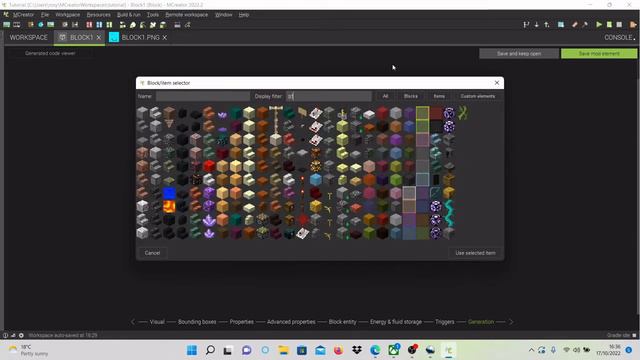This screenshot has height=360, width=640.
Task: Open Microsoft Edge from taskbar
Action: (x=375, y=350)
